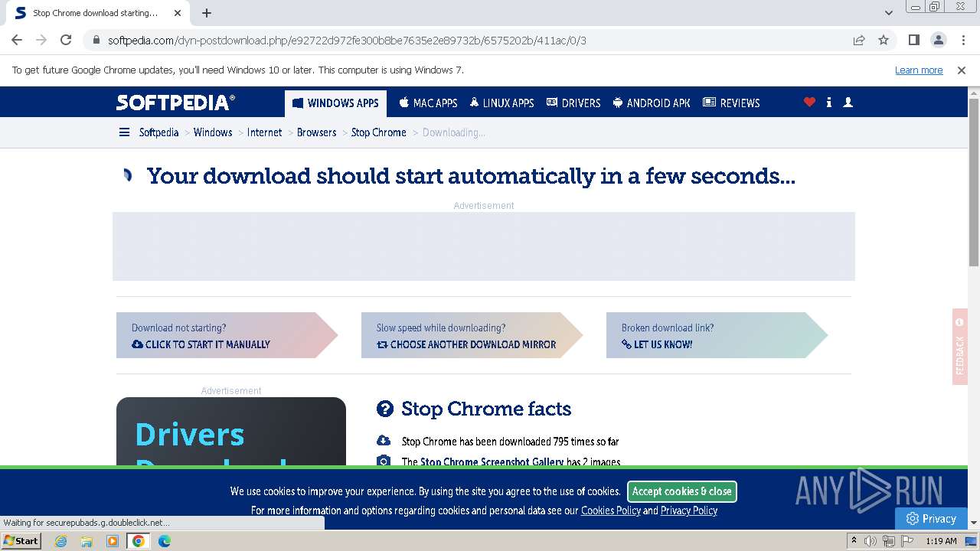Open the Cookies Policy link
The image size is (980, 551).
(610, 510)
